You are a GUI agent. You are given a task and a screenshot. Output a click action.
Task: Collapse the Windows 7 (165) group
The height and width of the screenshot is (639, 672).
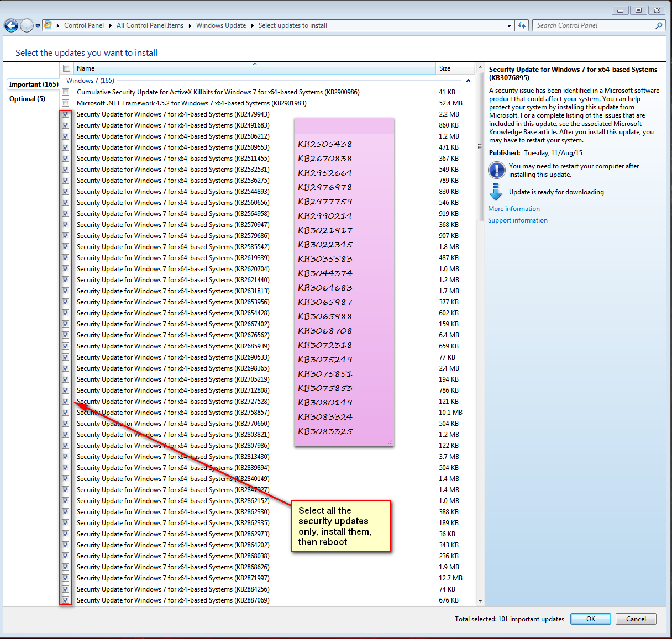click(468, 81)
